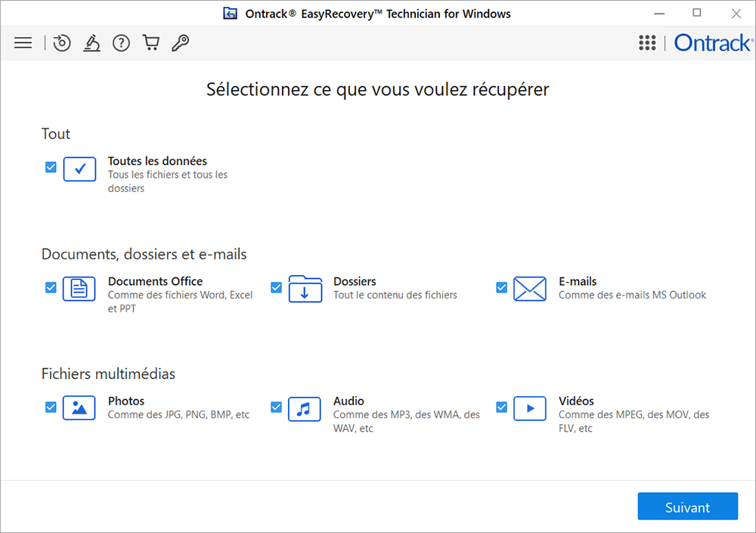The image size is (756, 533).
Task: Click 'Tous les fichiers et tous les dossiers' text
Action: pyautogui.click(x=167, y=181)
